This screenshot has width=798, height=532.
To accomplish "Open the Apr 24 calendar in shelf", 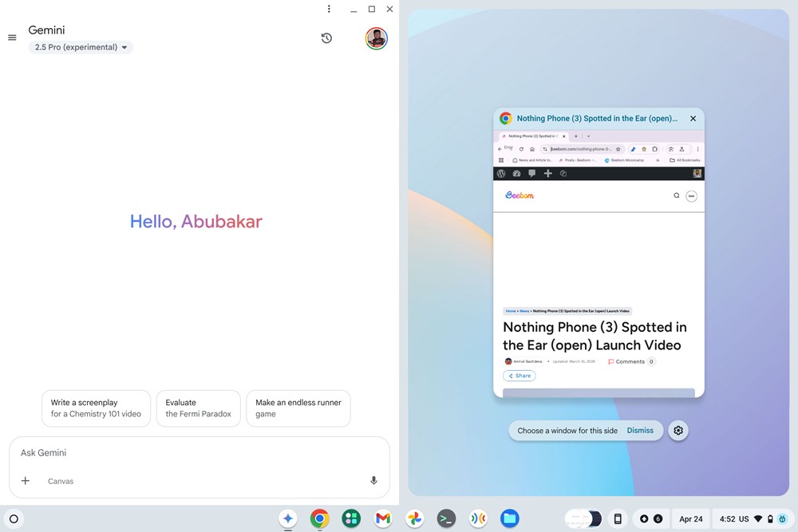I will pos(690,518).
